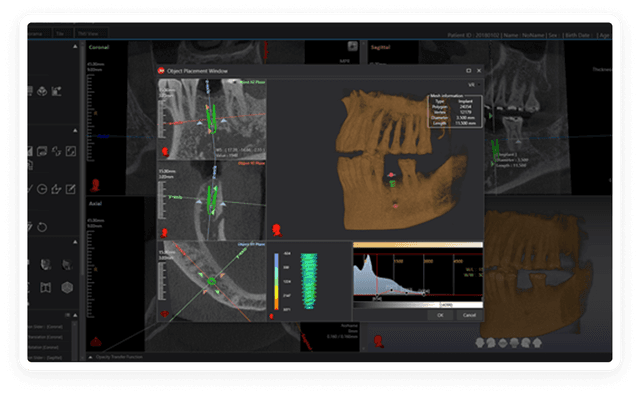Click green implant circle in dialog bottom slice
Viewport: 640px width, 395px height.
tap(211, 281)
